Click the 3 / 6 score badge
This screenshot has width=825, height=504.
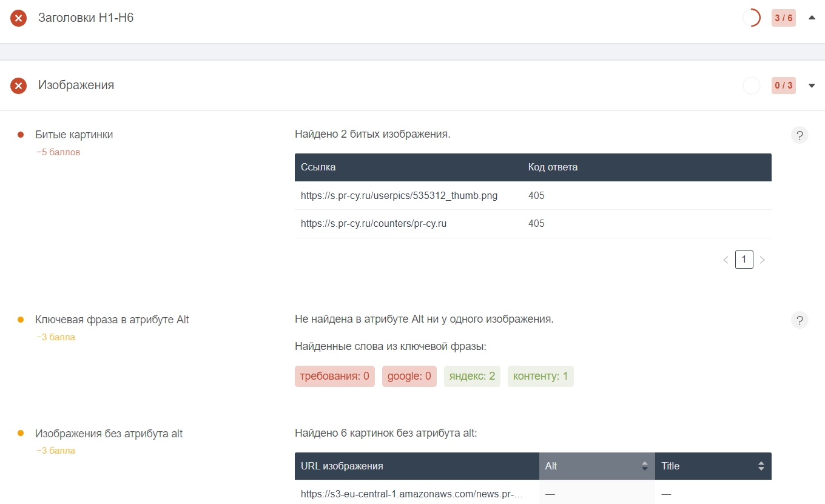pos(783,18)
